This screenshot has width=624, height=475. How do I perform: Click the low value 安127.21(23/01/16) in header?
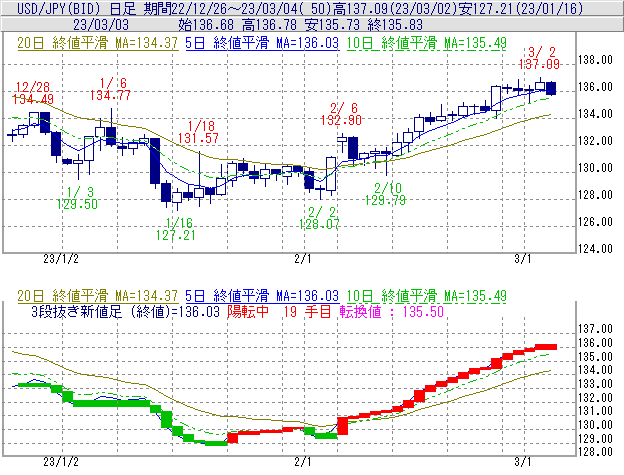pyautogui.click(x=521, y=8)
